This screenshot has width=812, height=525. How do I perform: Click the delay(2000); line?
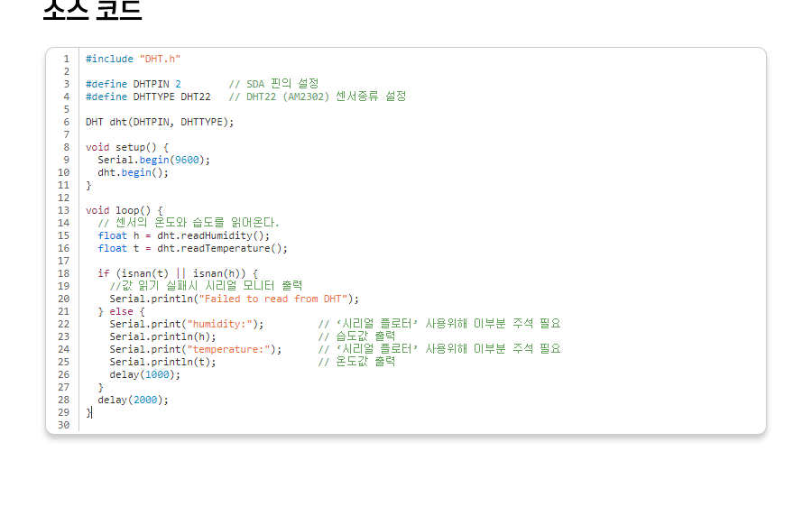133,400
